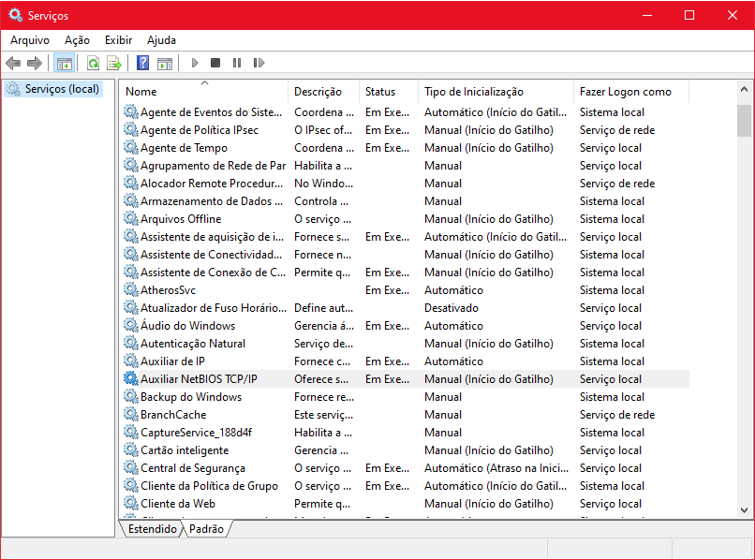Click the vertical scrollbar down arrow

745,510
